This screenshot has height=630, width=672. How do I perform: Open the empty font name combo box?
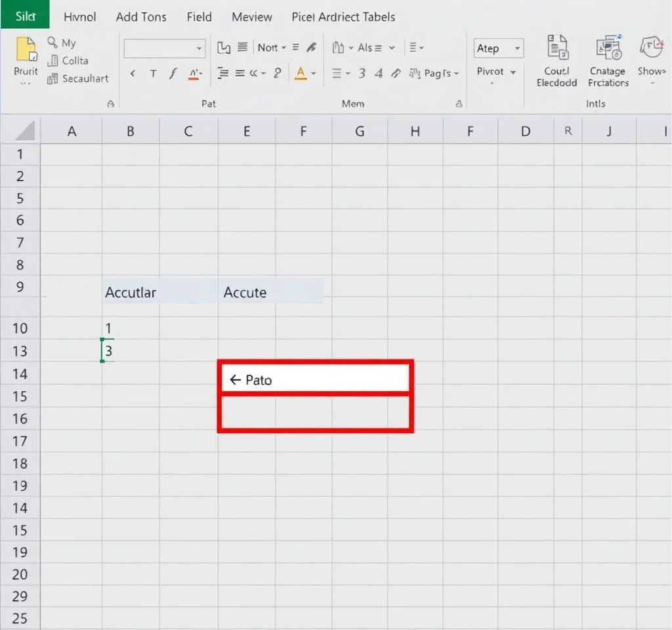[x=164, y=48]
